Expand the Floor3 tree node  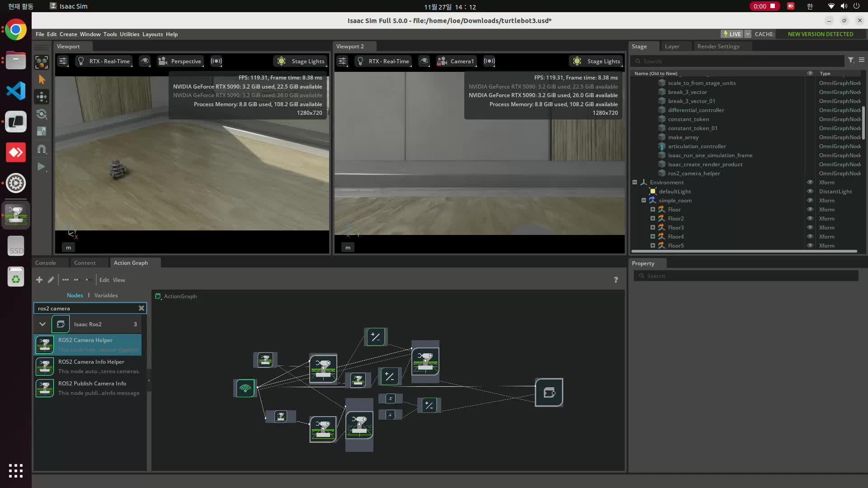point(653,227)
